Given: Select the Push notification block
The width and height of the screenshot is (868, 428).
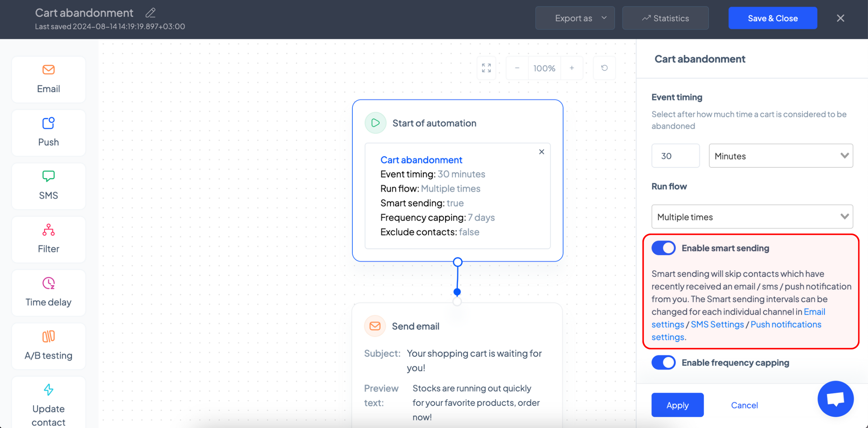Looking at the screenshot, I should (x=48, y=132).
